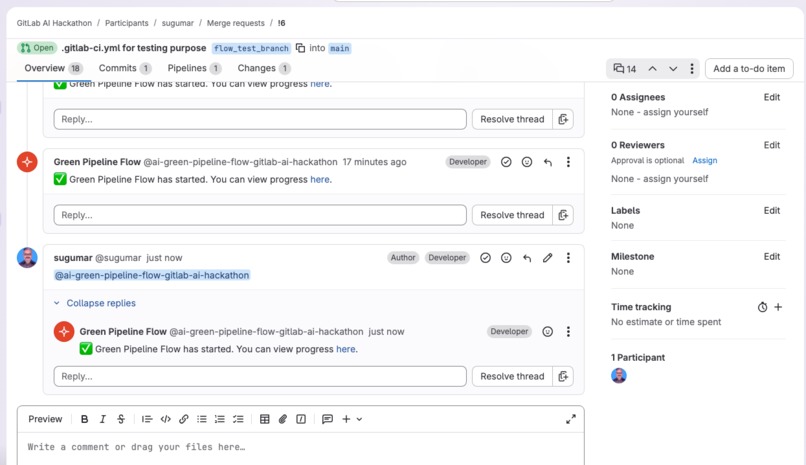Image resolution: width=806 pixels, height=465 pixels.
Task: Open 'here' progress link in latest reply
Action: click(x=345, y=349)
